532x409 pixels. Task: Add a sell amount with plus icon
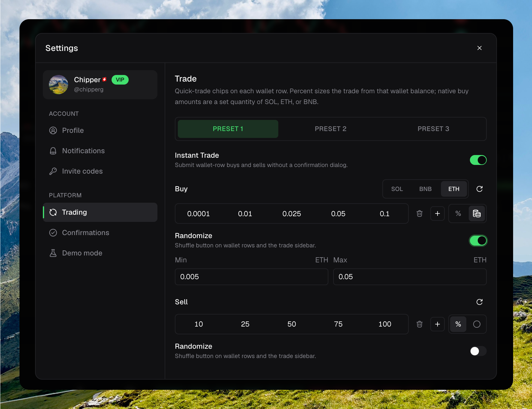[438, 324]
